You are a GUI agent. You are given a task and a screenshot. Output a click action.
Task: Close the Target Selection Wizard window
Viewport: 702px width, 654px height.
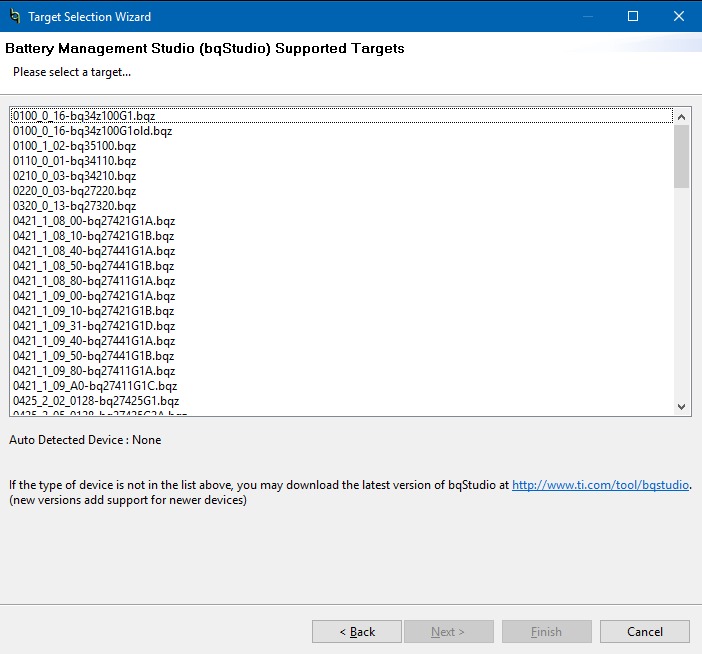point(679,17)
